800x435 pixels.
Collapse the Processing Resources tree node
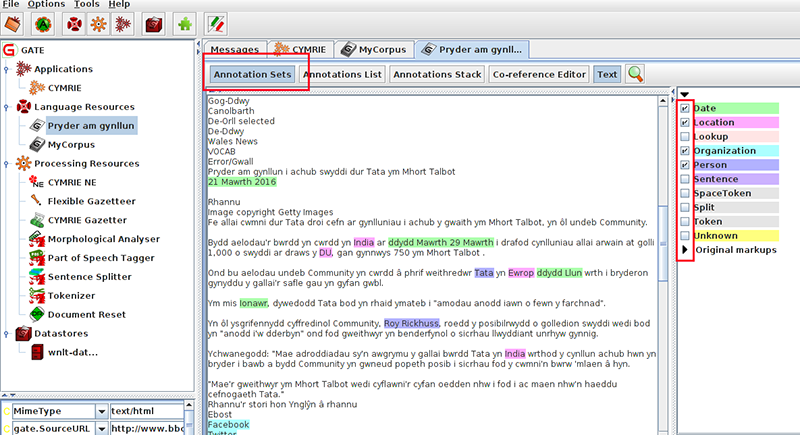(6, 164)
